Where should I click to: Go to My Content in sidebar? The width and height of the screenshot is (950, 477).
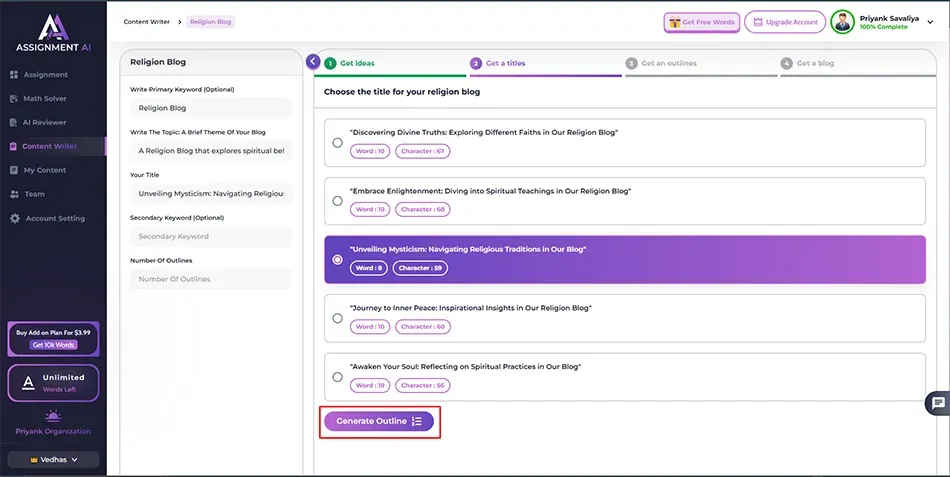(x=44, y=170)
